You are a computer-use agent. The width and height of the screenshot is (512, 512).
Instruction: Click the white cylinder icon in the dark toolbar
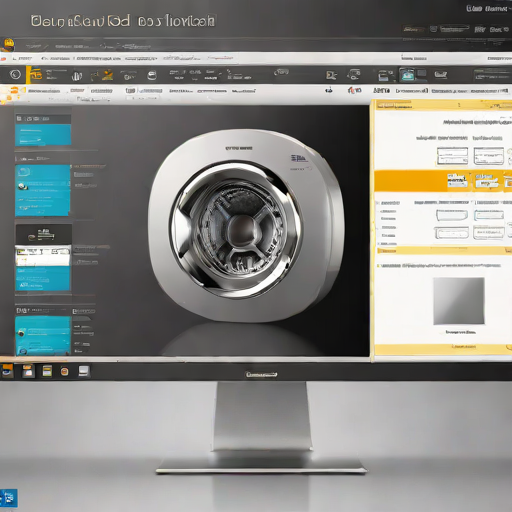152,75
